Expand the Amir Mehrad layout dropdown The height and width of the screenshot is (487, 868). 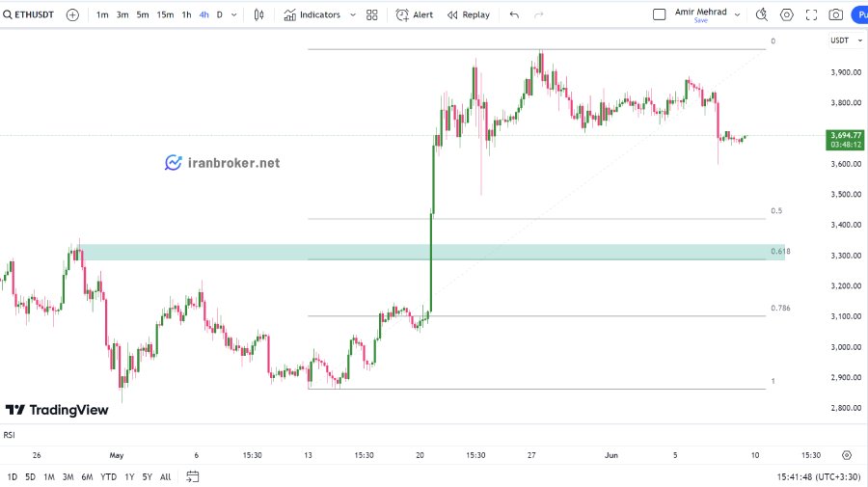tap(738, 14)
